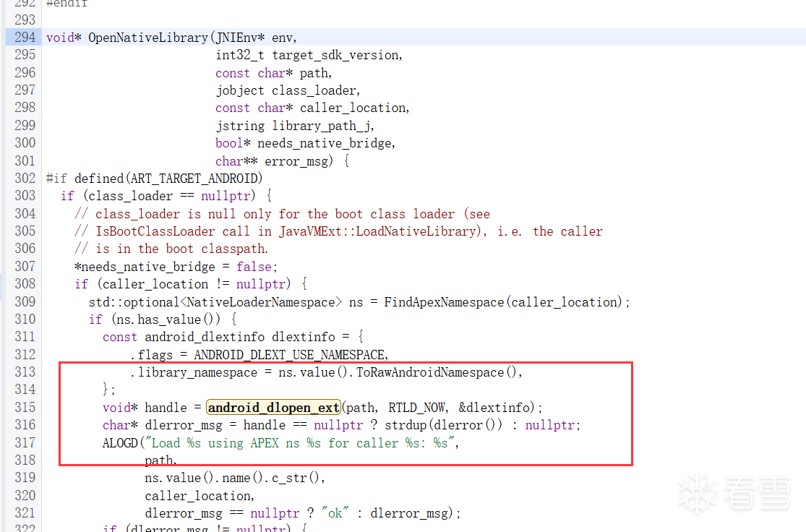This screenshot has height=532, width=806.
Task: Click the highlighted android_dlopen_ext function call
Action: click(273, 408)
